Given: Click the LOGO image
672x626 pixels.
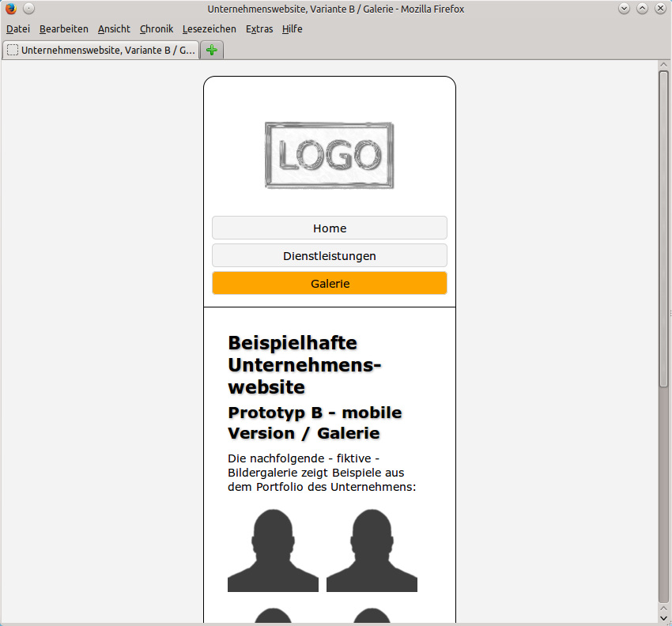Looking at the screenshot, I should click(329, 155).
